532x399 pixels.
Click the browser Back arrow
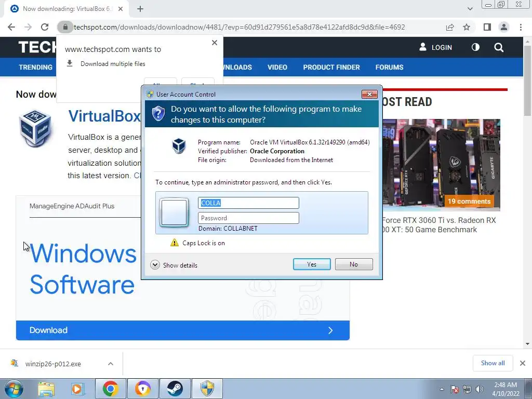(11, 27)
